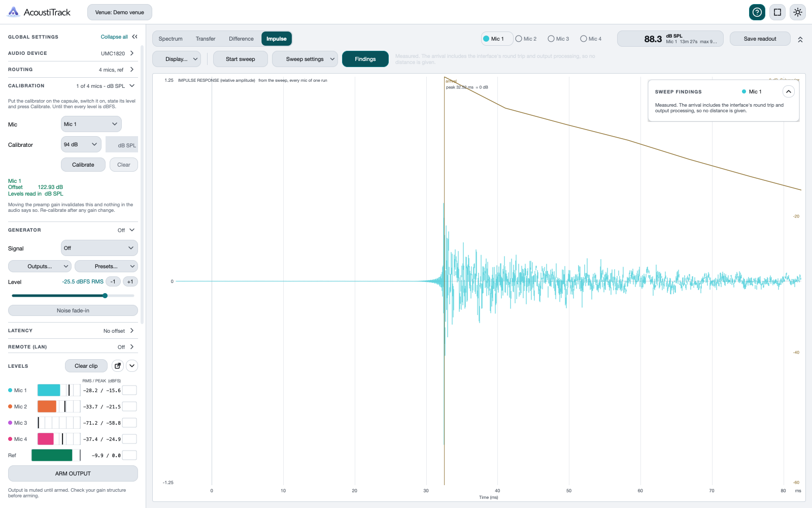Click ARM OUTPUT button

coord(73,473)
